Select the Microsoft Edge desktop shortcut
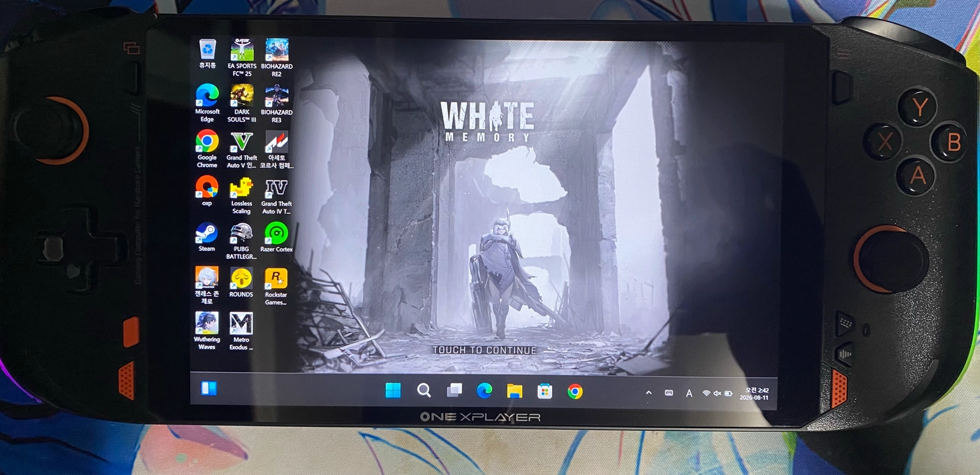The height and width of the screenshot is (475, 980). pyautogui.click(x=207, y=103)
